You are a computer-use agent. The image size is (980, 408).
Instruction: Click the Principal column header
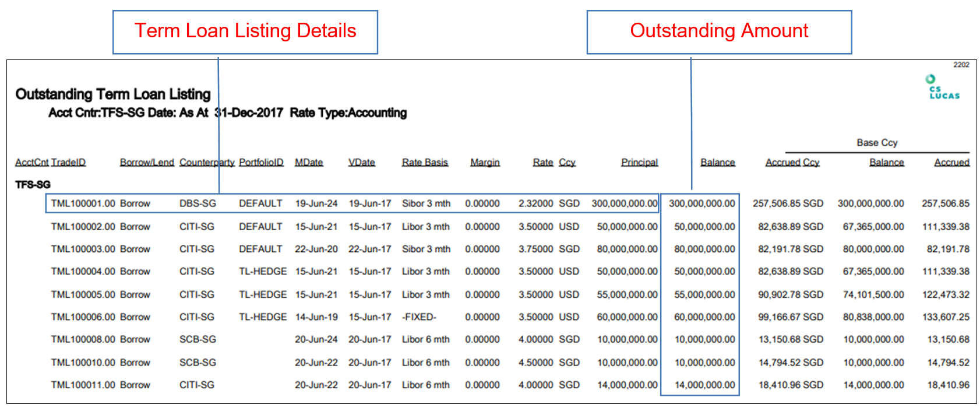click(x=639, y=163)
